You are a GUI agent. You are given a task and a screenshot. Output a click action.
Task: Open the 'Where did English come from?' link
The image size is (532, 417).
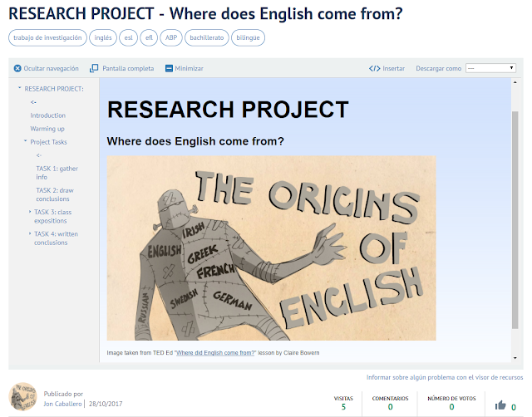point(215,353)
